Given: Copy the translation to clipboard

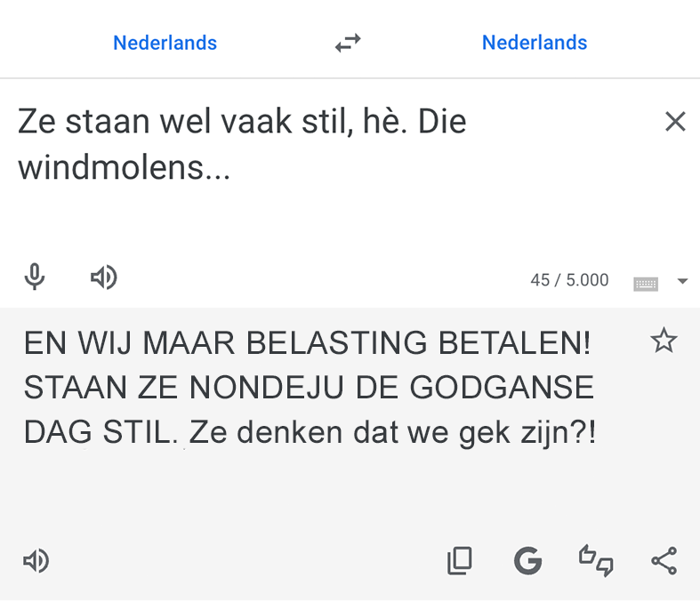Looking at the screenshot, I should coord(459,560).
